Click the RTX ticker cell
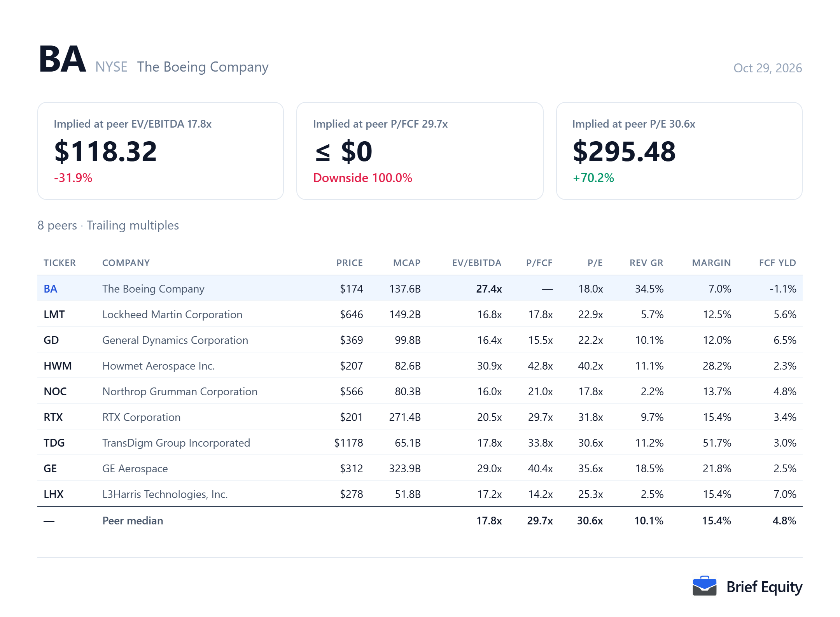840x617 pixels. pos(53,417)
